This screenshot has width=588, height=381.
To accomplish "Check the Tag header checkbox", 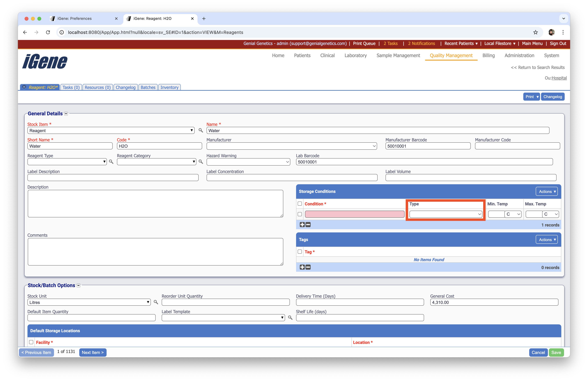I will (300, 252).
